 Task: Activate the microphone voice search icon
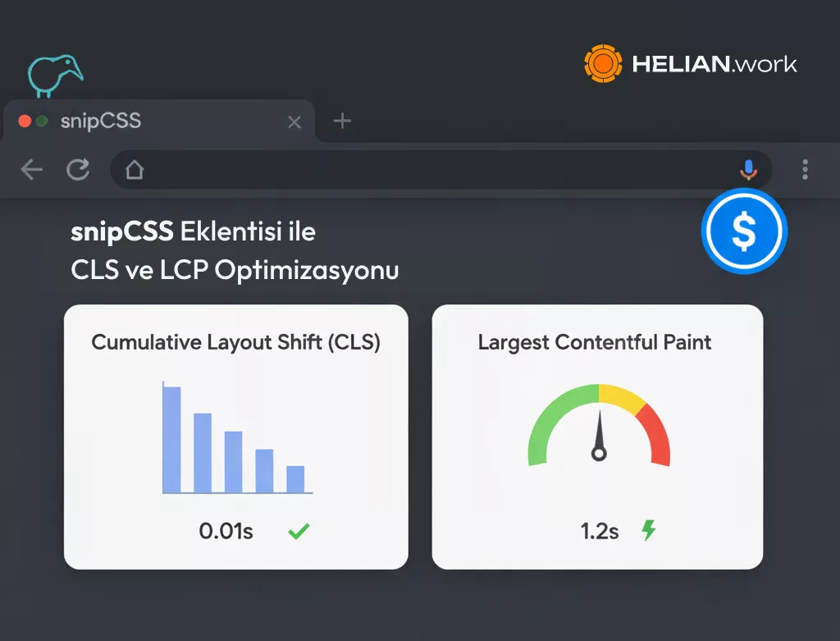point(747,170)
